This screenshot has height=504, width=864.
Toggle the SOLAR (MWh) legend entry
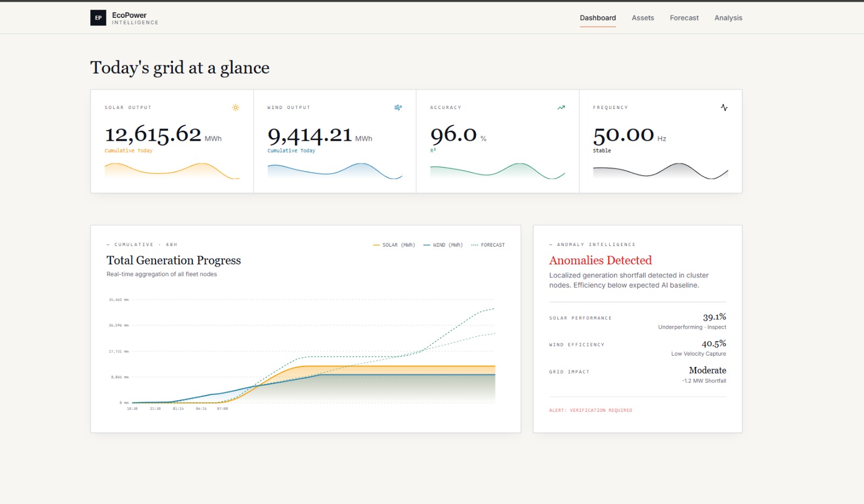pyautogui.click(x=394, y=245)
